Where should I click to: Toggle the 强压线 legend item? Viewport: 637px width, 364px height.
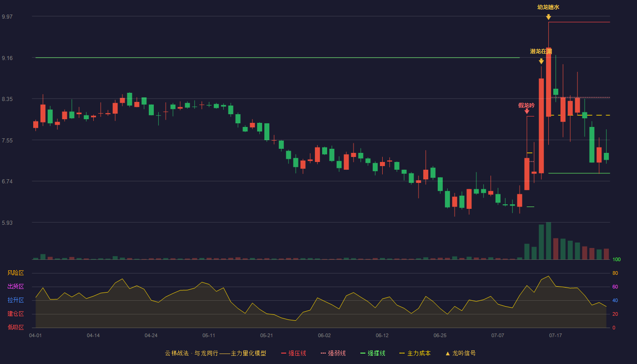point(293,353)
